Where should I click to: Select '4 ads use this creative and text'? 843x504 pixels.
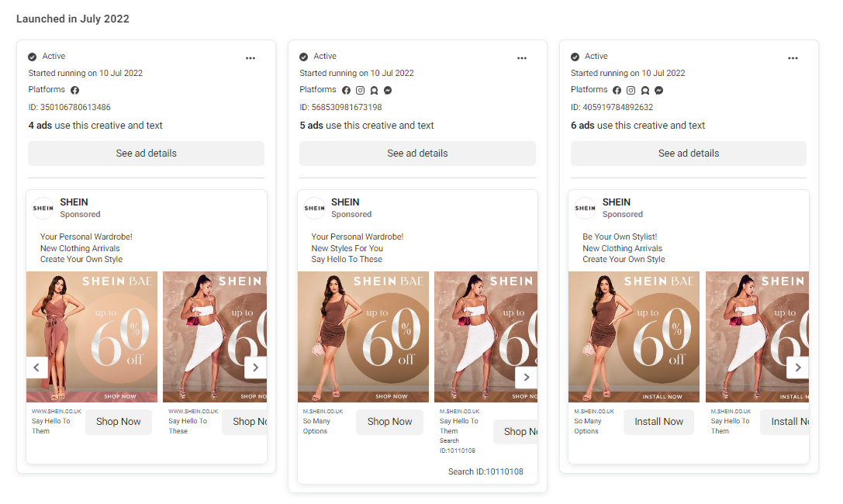click(x=95, y=125)
